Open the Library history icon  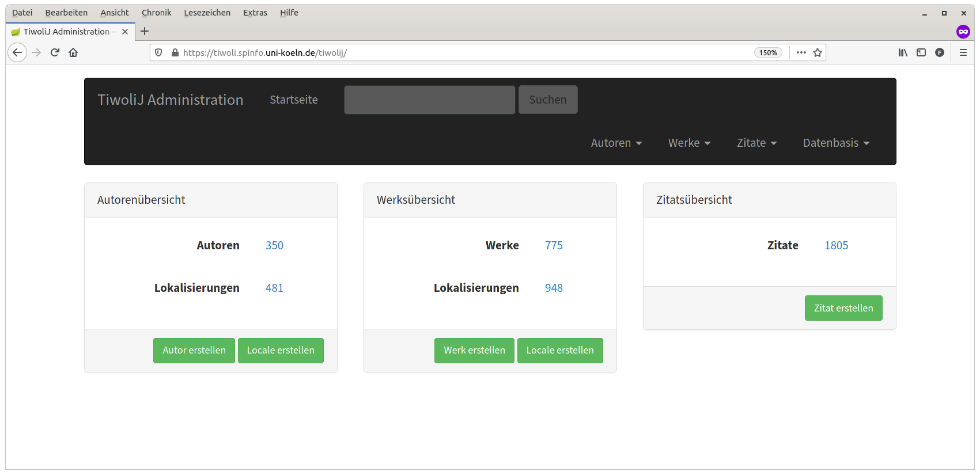coord(903,52)
